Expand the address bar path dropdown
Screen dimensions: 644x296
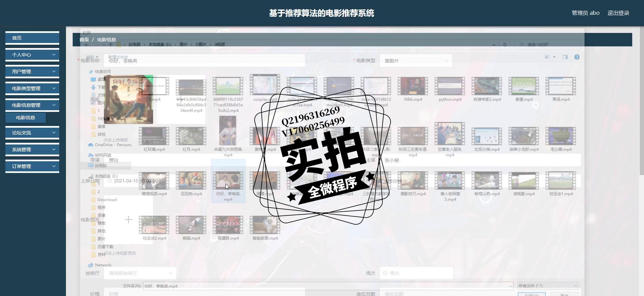pyautogui.click(x=494, y=44)
